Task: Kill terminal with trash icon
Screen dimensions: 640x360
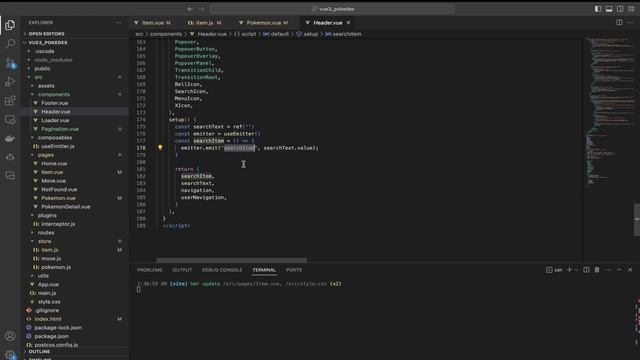Action: [597, 270]
